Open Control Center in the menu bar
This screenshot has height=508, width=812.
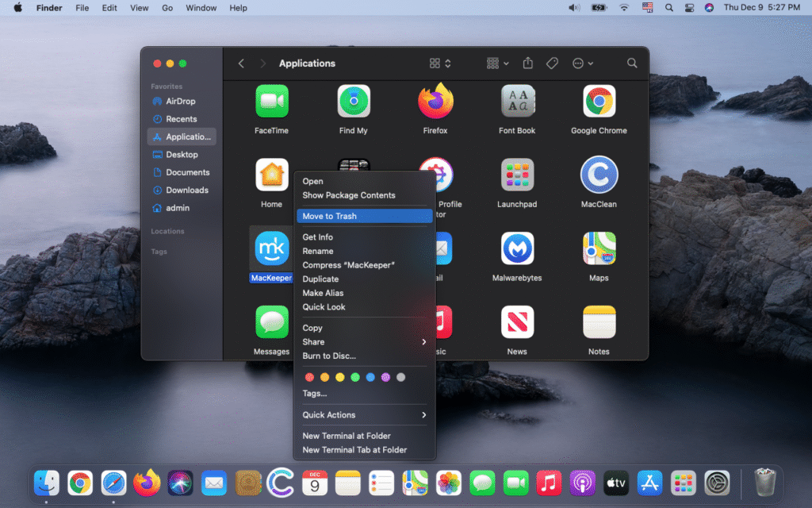tap(688, 7)
